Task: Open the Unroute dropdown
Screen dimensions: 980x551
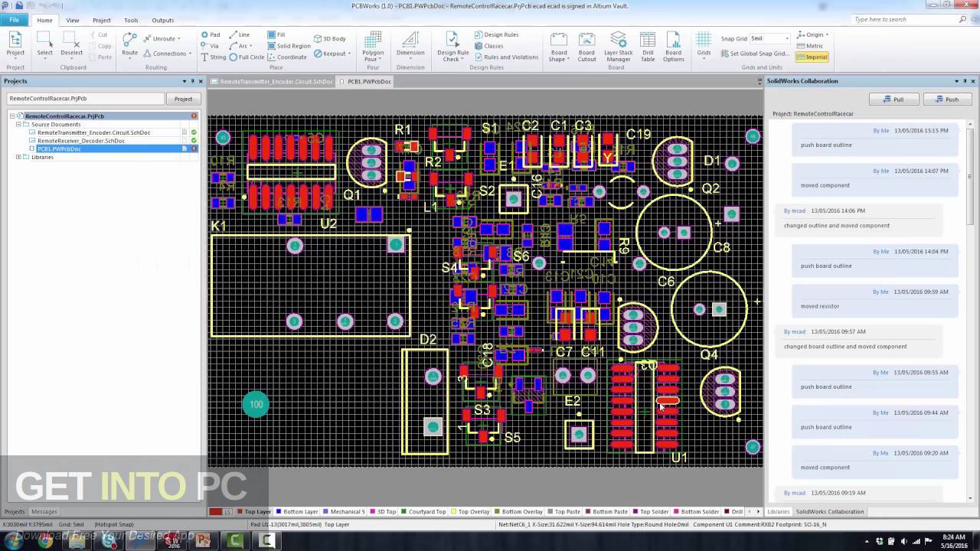Action: pos(162,38)
